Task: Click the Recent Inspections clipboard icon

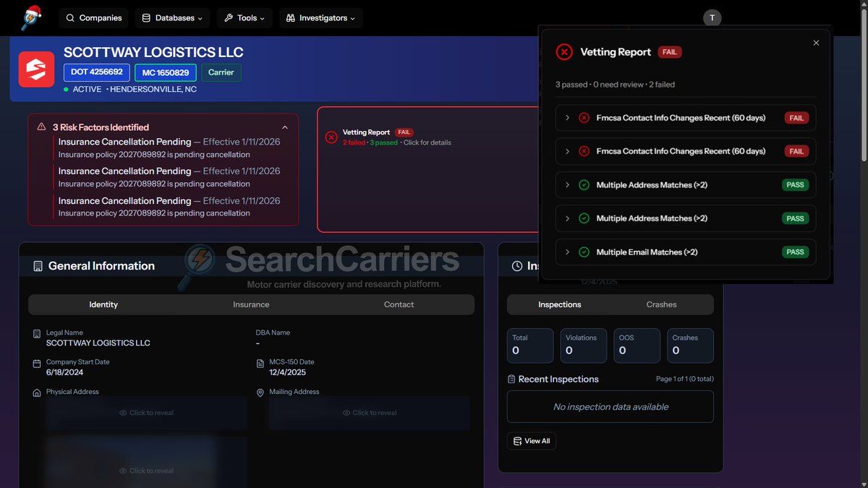Action: (512, 379)
